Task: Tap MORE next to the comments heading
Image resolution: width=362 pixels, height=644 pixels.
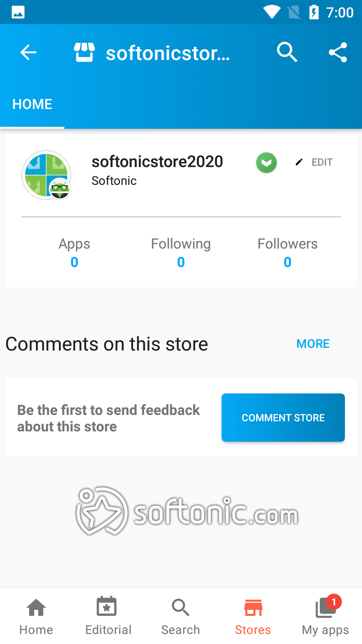Action: [313, 344]
